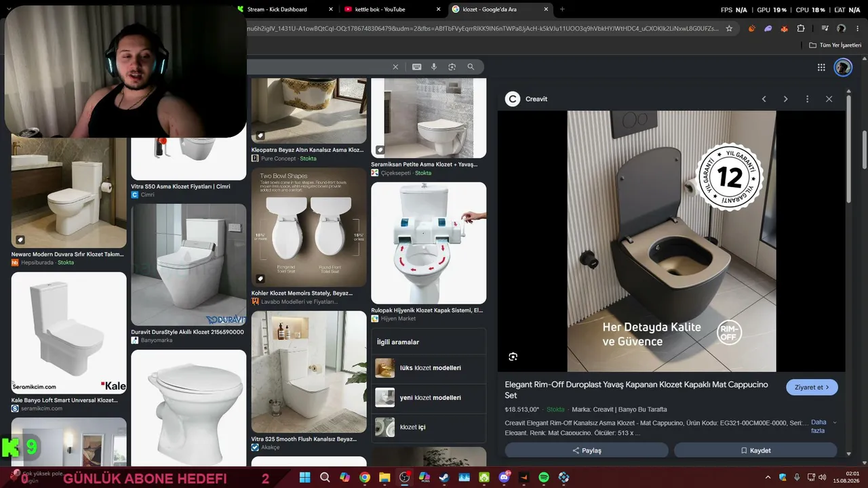Open the Windows Start menu
The height and width of the screenshot is (488, 868).
(304, 477)
